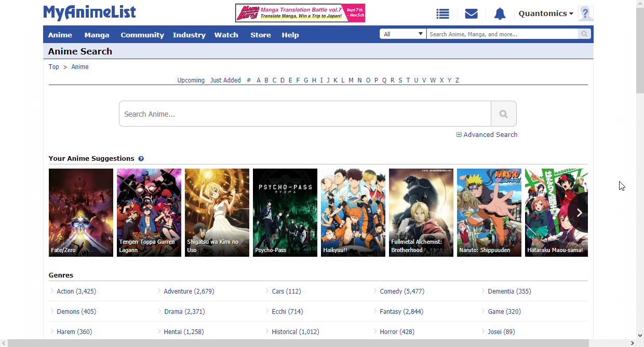This screenshot has height=347, width=644.
Task: Open the All search category dropdown
Action: 403,34
